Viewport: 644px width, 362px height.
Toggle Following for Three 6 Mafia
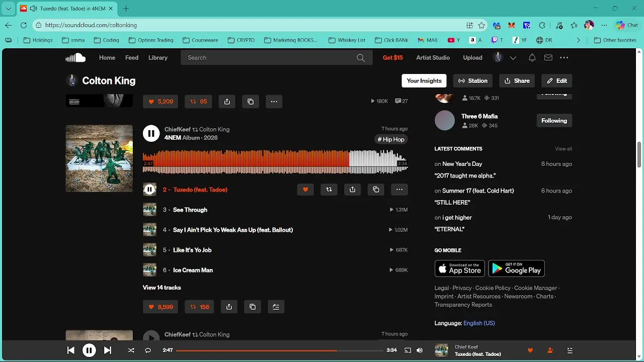[554, 121]
